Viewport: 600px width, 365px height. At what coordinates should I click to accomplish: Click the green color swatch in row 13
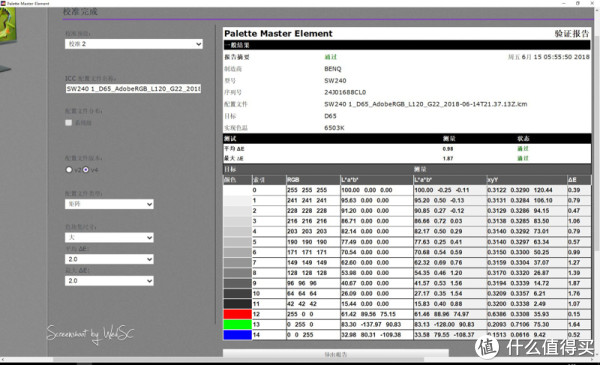pos(237,324)
